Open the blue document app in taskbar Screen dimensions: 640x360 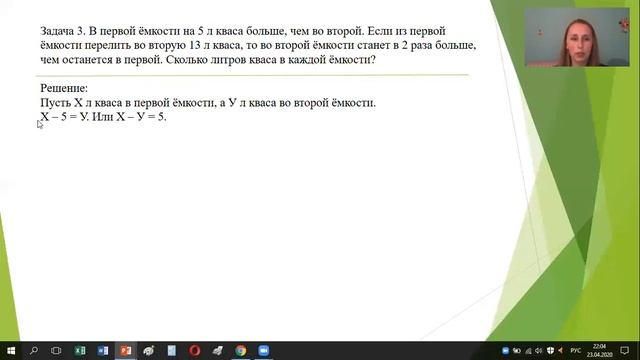coord(172,351)
